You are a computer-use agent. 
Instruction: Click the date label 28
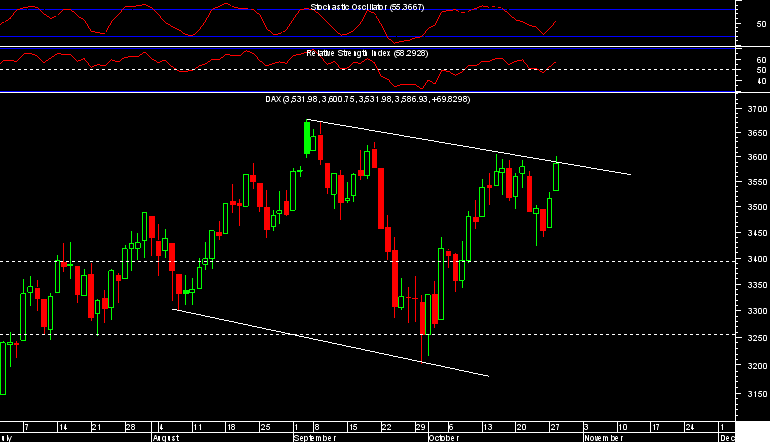point(130,427)
